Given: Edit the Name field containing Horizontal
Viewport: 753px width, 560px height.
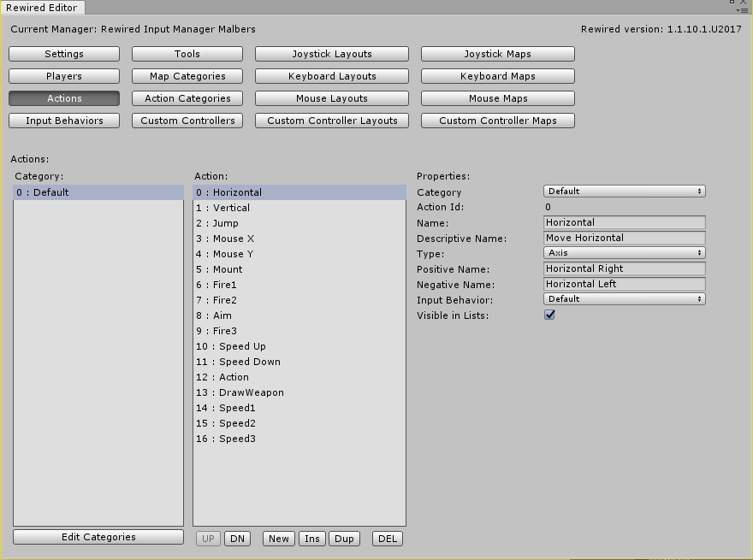Looking at the screenshot, I should click(x=625, y=222).
